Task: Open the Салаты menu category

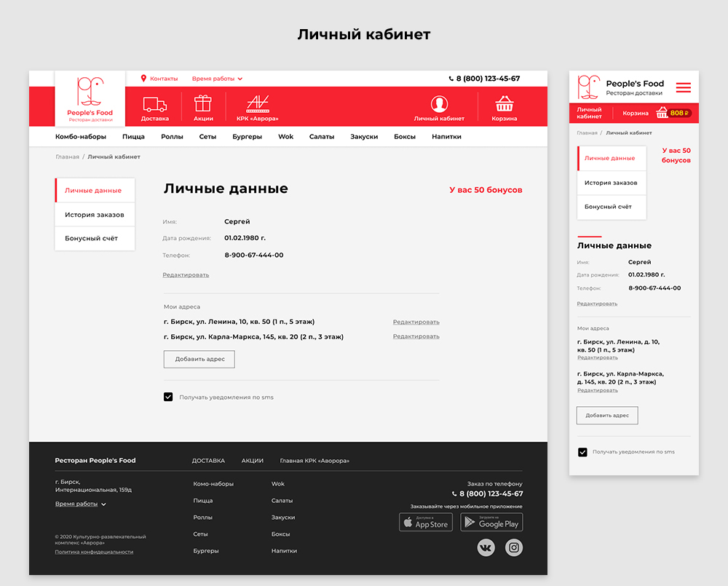Action: coord(321,137)
